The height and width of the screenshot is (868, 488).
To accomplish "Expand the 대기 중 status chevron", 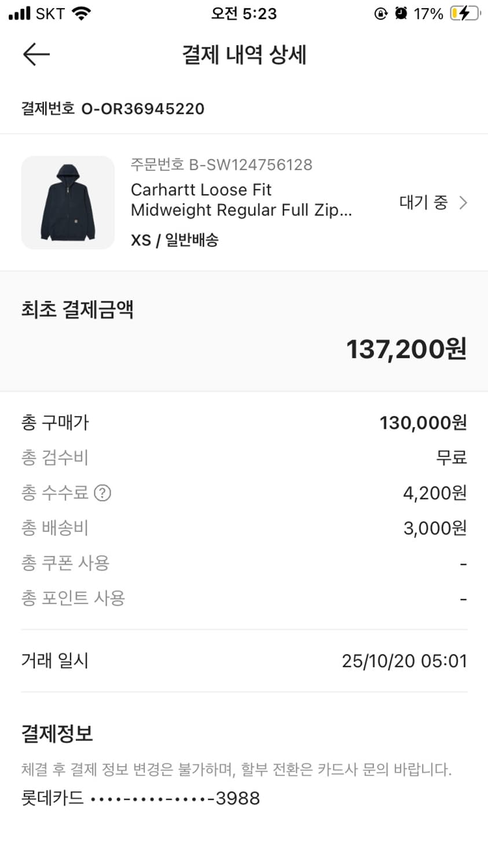I will (463, 203).
